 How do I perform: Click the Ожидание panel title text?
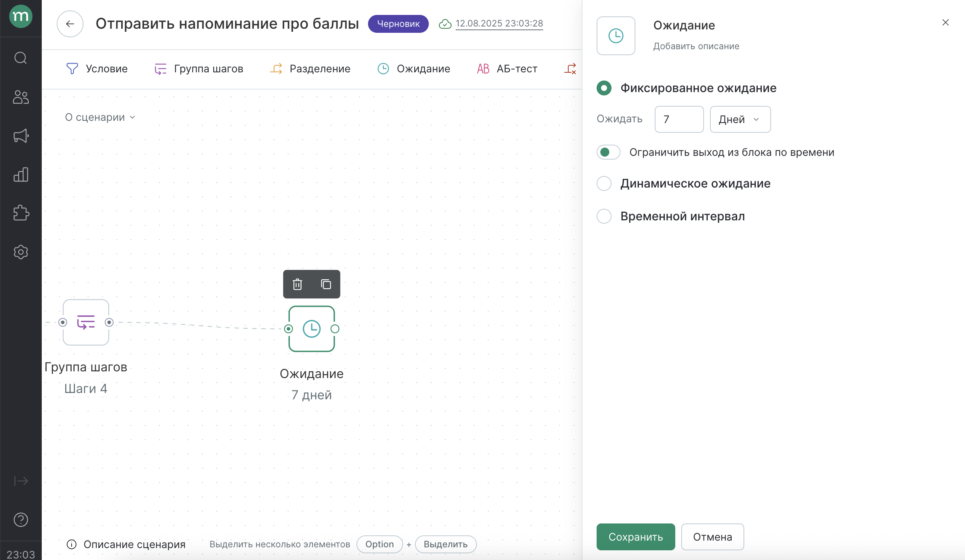(x=684, y=25)
